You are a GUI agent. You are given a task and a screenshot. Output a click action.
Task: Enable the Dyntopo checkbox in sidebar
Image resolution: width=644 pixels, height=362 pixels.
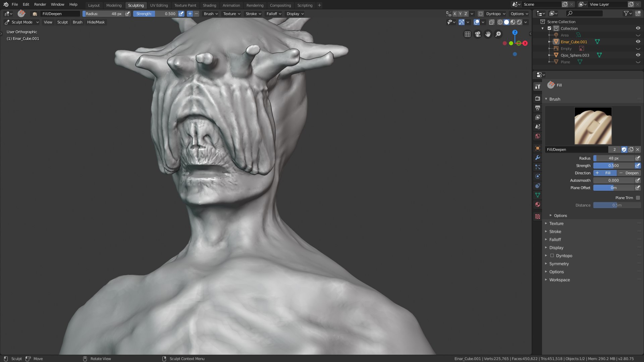pos(552,256)
